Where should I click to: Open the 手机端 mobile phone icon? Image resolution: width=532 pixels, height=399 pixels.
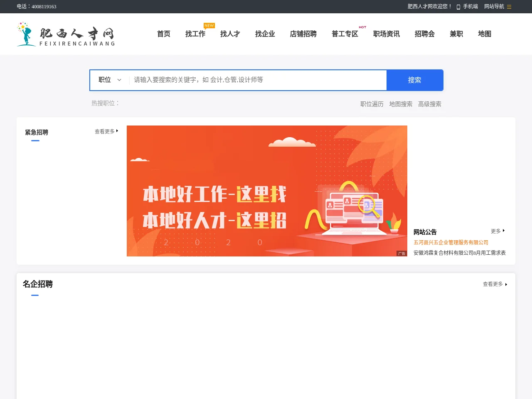click(x=458, y=7)
